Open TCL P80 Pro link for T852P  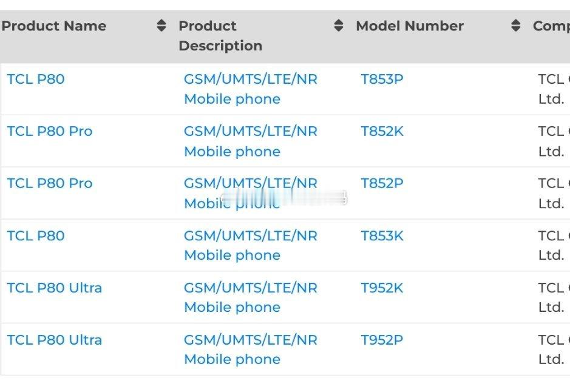click(50, 183)
